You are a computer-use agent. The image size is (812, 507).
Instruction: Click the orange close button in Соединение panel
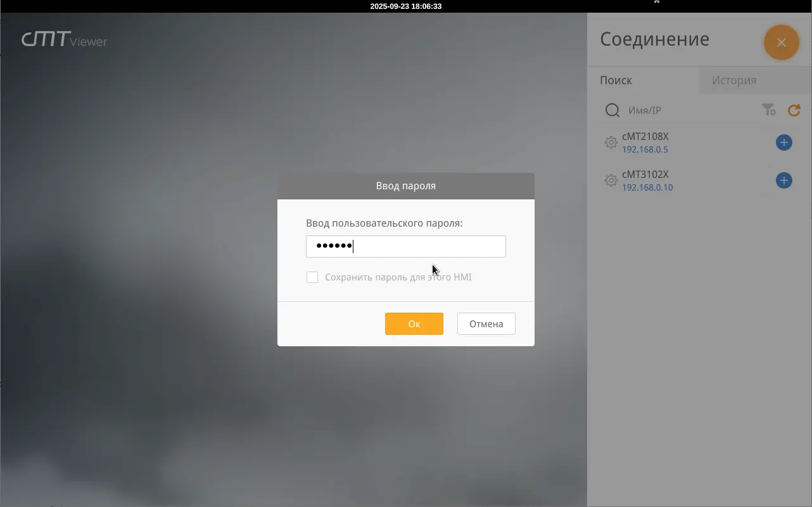[x=781, y=42]
